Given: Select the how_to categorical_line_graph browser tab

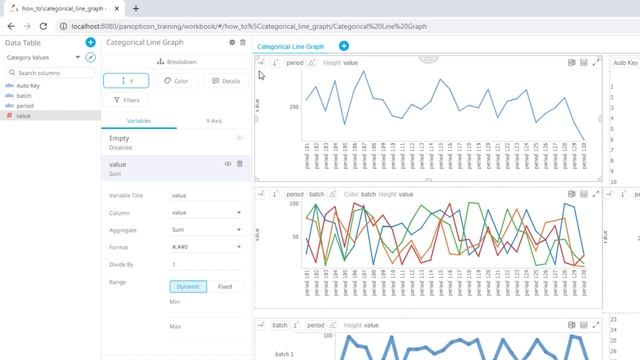Looking at the screenshot, I should click(64, 8).
